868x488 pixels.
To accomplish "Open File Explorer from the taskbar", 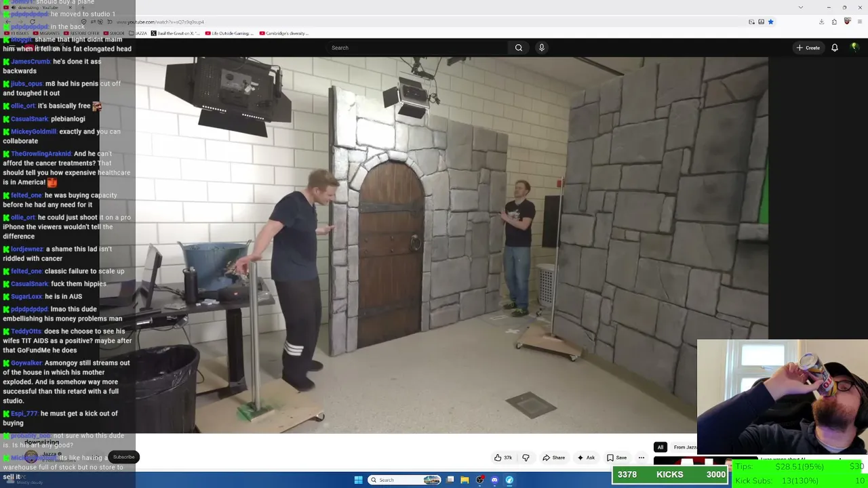I will 465,480.
